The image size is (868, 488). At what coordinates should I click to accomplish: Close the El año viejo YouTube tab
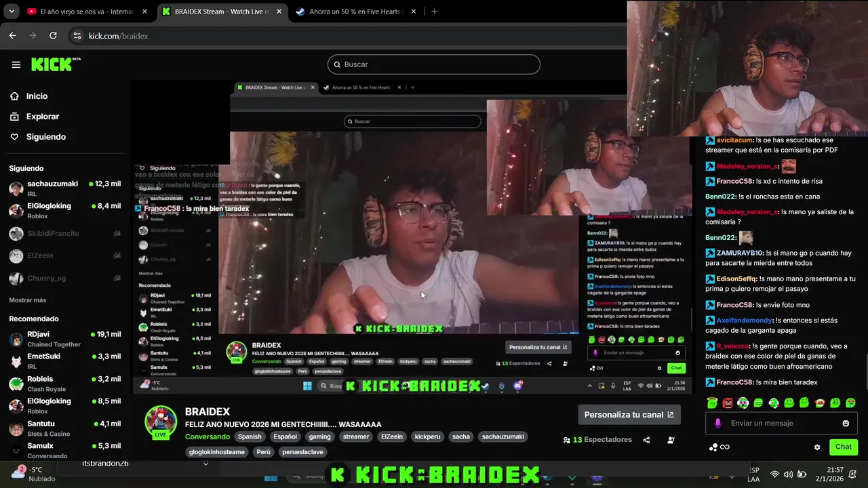[x=144, y=12]
